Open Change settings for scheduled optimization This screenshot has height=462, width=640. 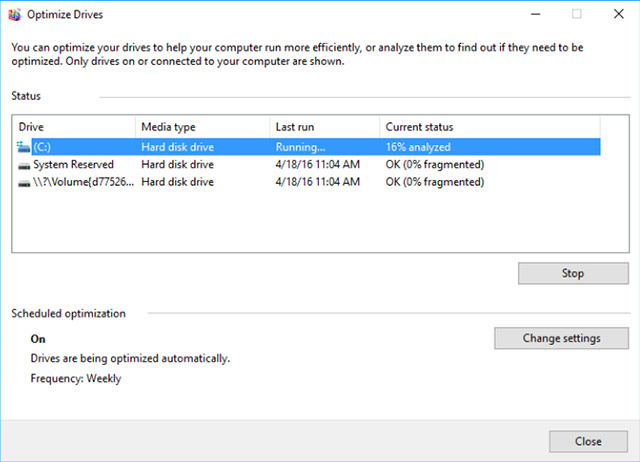561,338
